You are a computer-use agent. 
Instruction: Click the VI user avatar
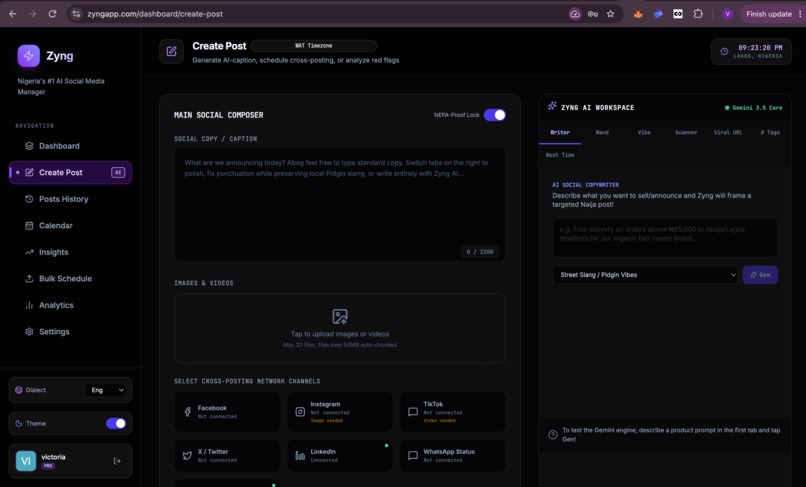point(26,461)
